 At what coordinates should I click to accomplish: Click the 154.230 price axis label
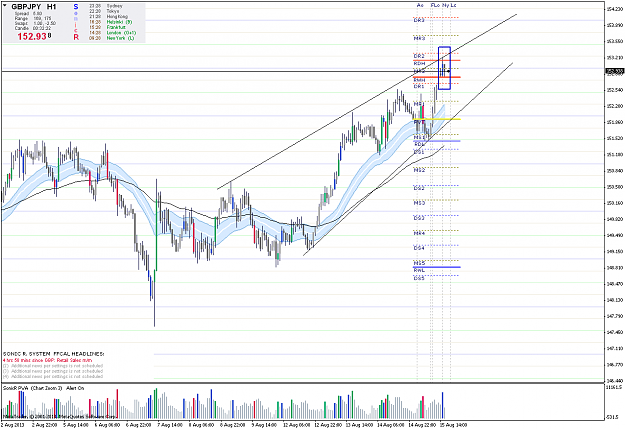pos(615,9)
